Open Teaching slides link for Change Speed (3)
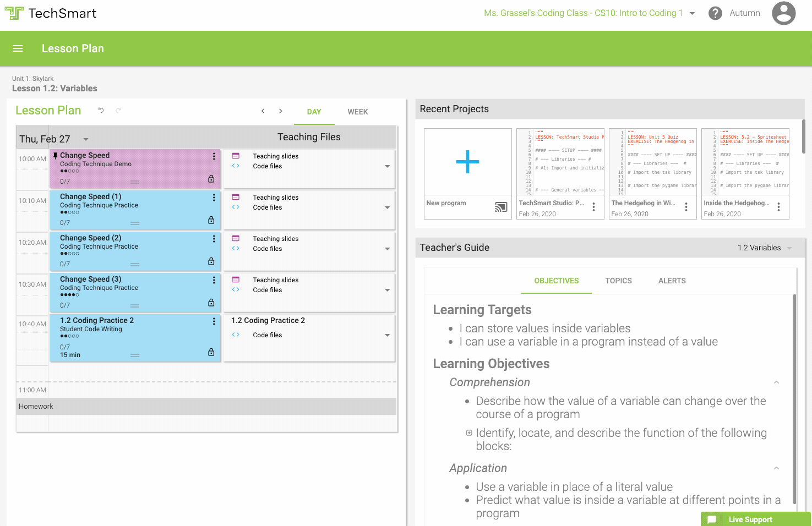812x526 pixels. [275, 280]
